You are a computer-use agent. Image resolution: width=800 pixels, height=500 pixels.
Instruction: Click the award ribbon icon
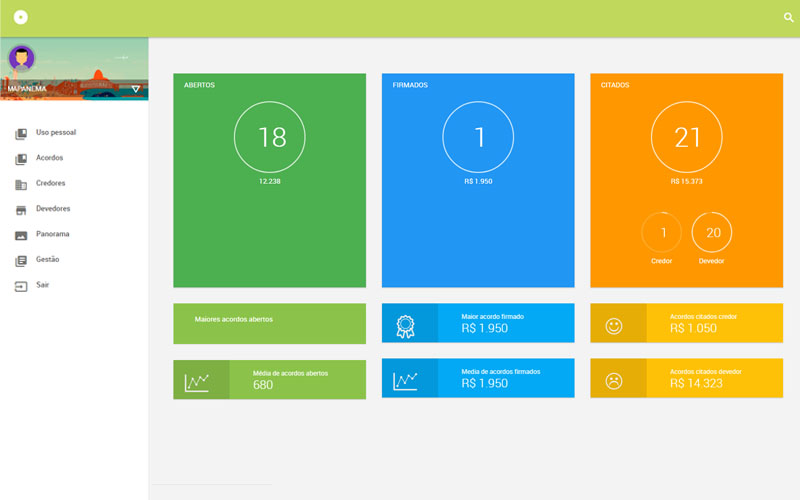(x=405, y=325)
